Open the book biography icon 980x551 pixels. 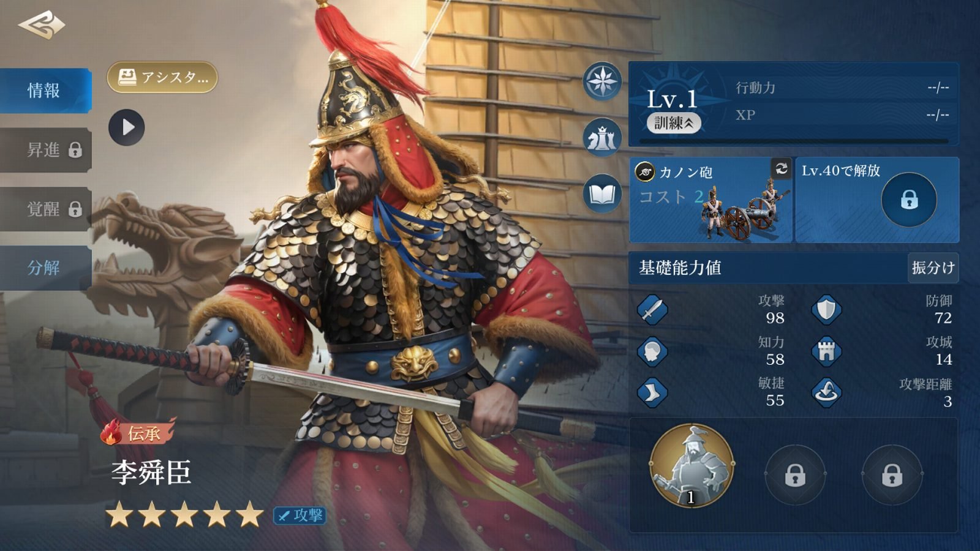(x=602, y=194)
